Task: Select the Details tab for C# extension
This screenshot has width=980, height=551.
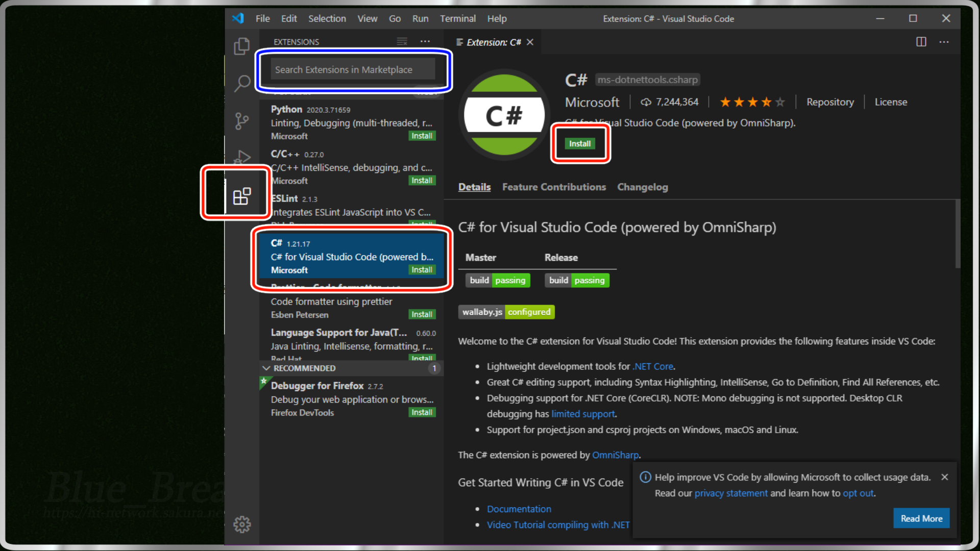Action: pos(475,187)
